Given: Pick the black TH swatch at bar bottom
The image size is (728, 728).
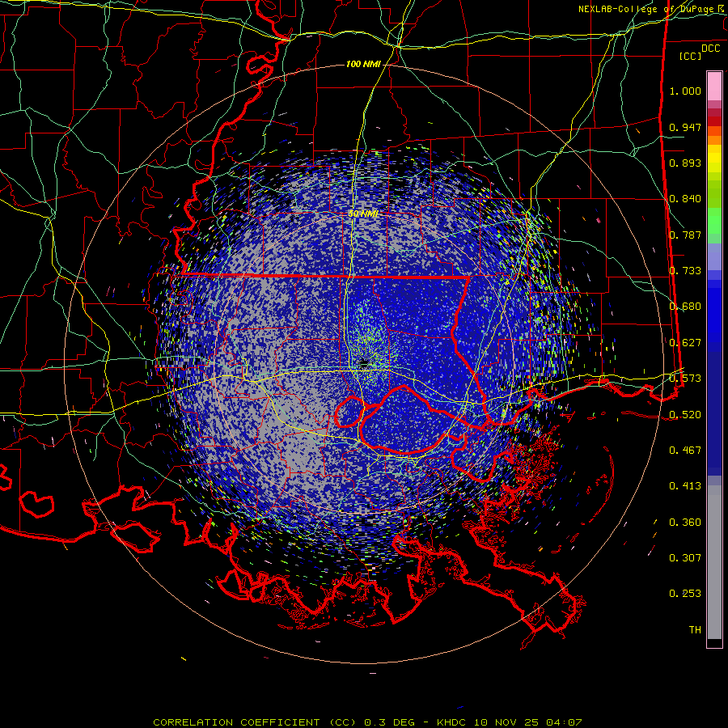Looking at the screenshot, I should 714,642.
